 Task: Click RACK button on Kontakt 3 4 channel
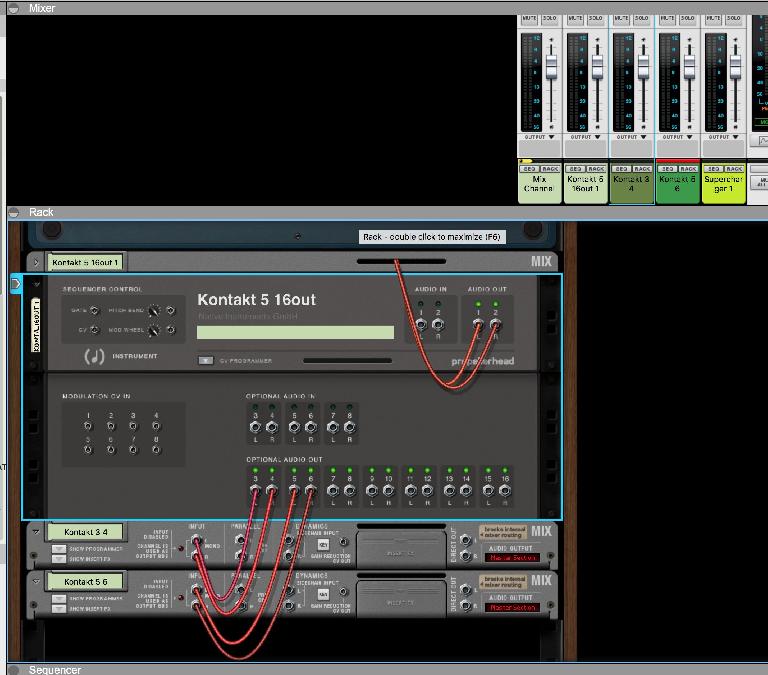(x=642, y=169)
